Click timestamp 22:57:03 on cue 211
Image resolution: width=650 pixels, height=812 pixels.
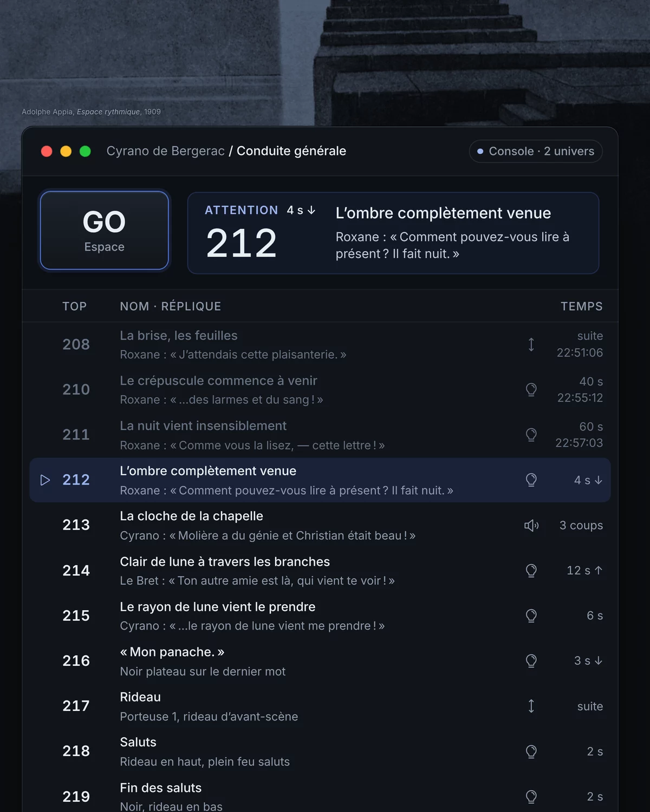pos(579,443)
